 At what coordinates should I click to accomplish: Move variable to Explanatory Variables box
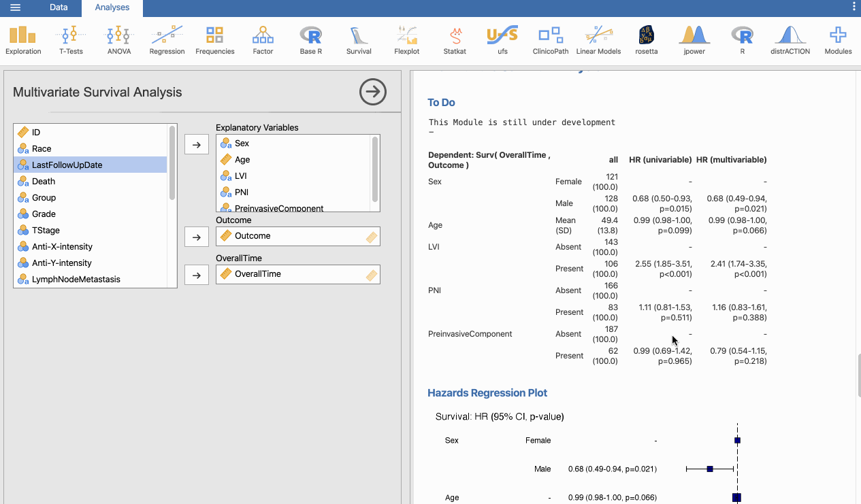click(197, 144)
